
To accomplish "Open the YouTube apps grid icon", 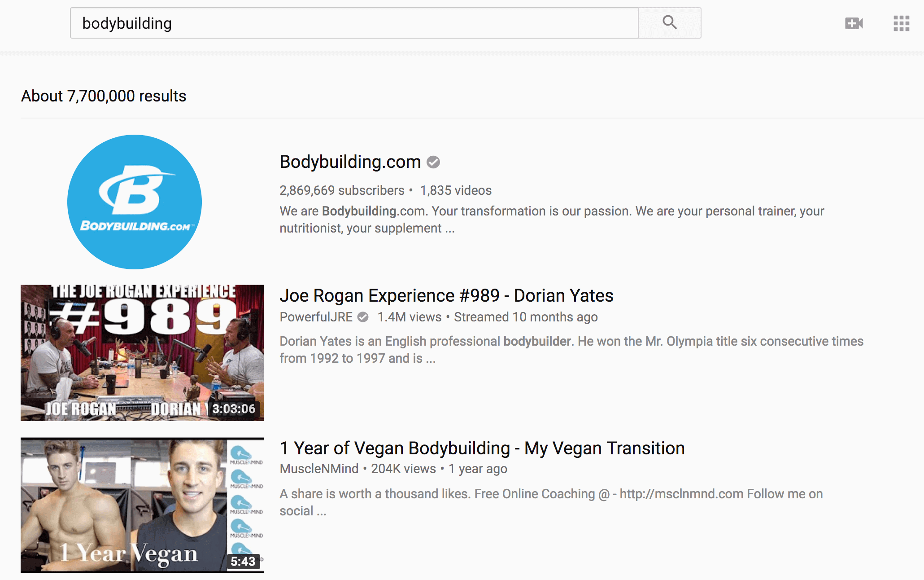I will [901, 23].
